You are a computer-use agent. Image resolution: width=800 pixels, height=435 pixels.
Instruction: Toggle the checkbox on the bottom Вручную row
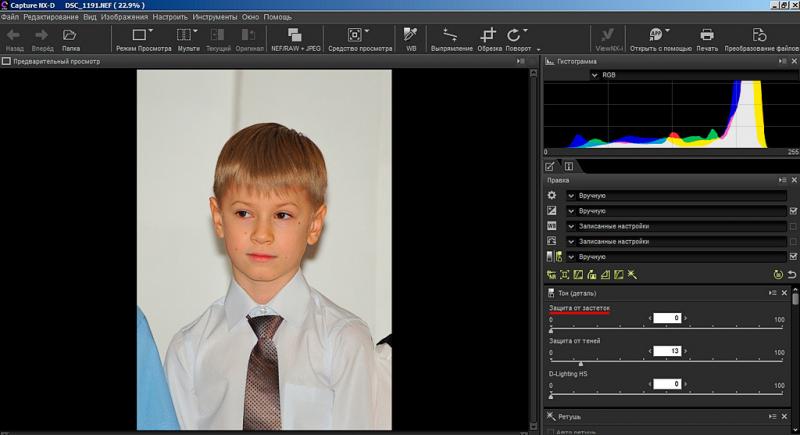(793, 257)
